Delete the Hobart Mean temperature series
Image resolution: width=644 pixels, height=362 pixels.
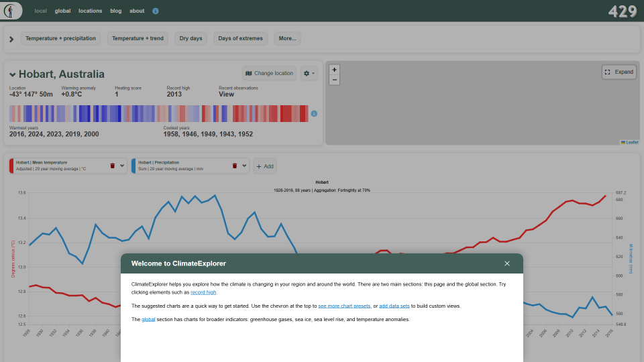(x=113, y=166)
